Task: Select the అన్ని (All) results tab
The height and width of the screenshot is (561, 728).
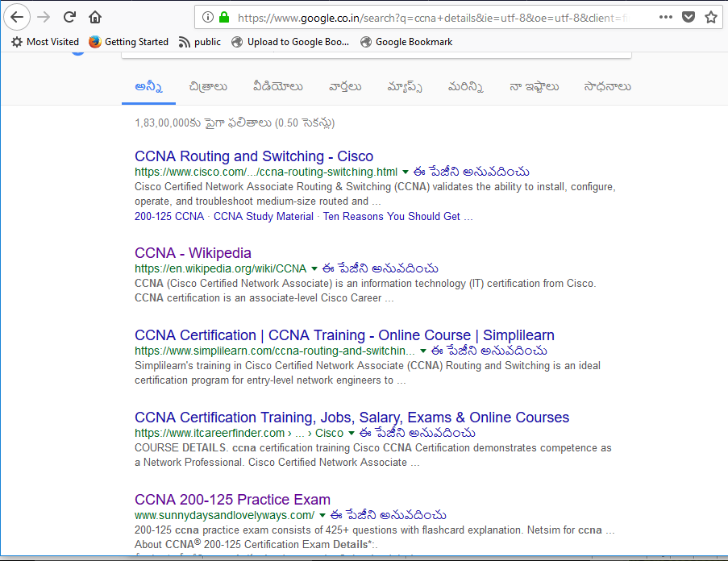Action: point(148,87)
